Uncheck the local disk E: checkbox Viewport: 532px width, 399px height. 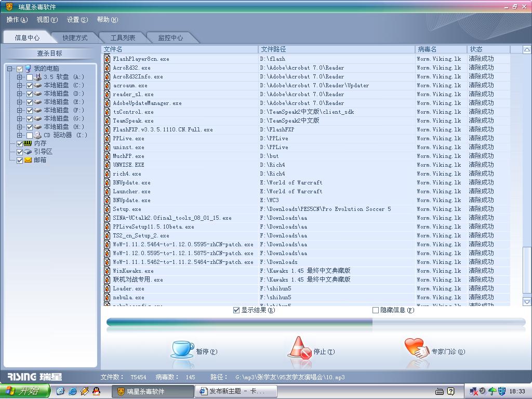tap(30, 102)
